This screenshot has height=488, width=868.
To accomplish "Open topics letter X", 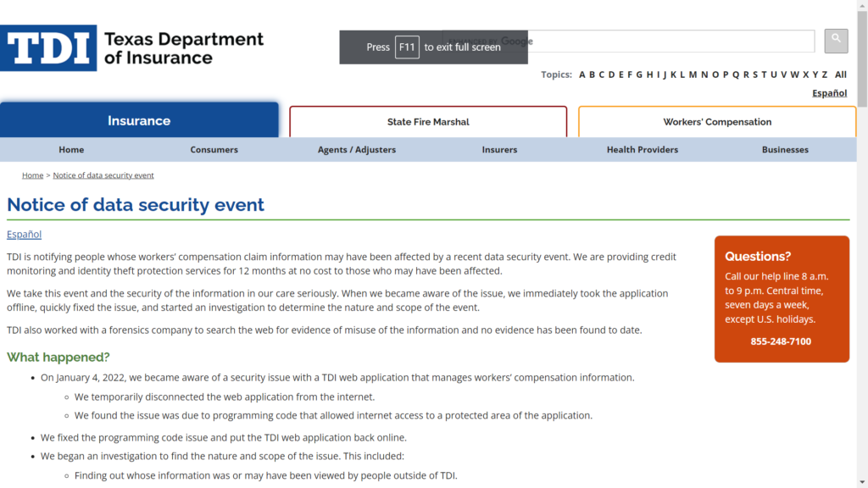I will click(806, 75).
